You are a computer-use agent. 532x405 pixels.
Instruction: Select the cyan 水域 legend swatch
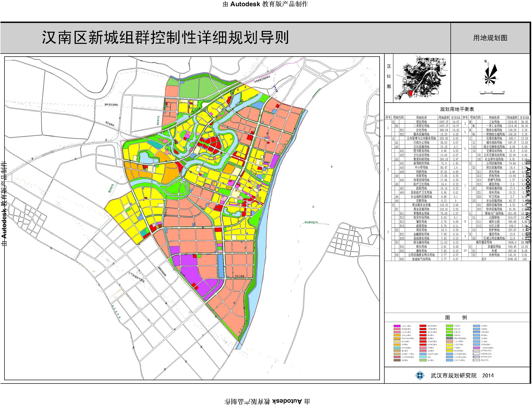(x=423, y=357)
